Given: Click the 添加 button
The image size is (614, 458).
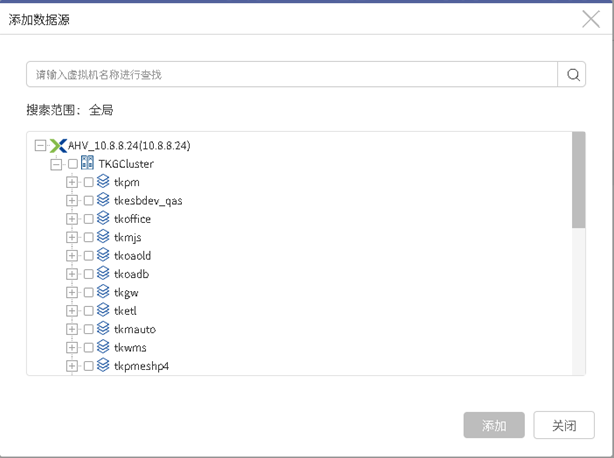Looking at the screenshot, I should tap(494, 425).
